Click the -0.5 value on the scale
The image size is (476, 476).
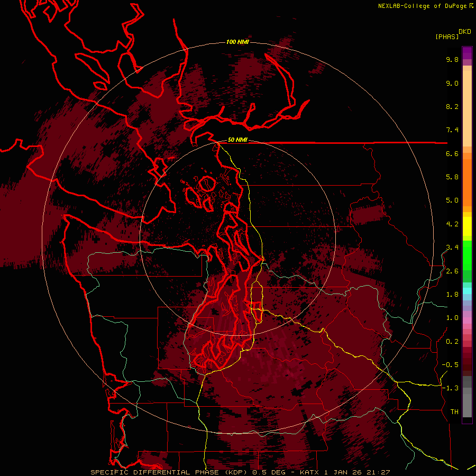pyautogui.click(x=450, y=365)
